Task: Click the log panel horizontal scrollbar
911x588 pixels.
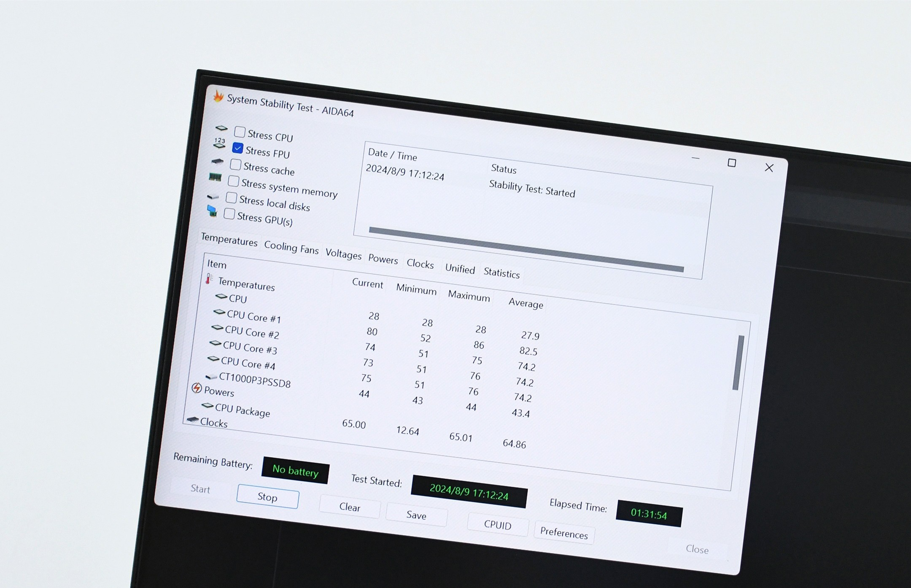Action: tap(526, 249)
